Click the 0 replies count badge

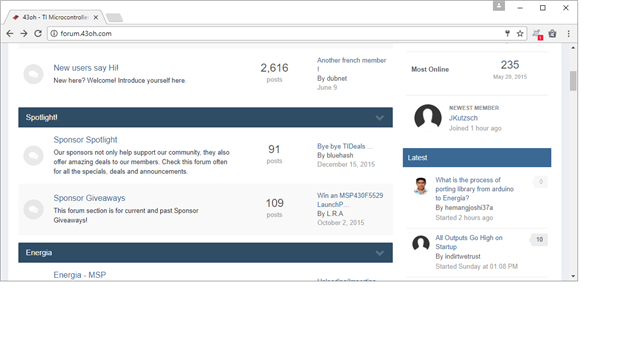click(540, 182)
